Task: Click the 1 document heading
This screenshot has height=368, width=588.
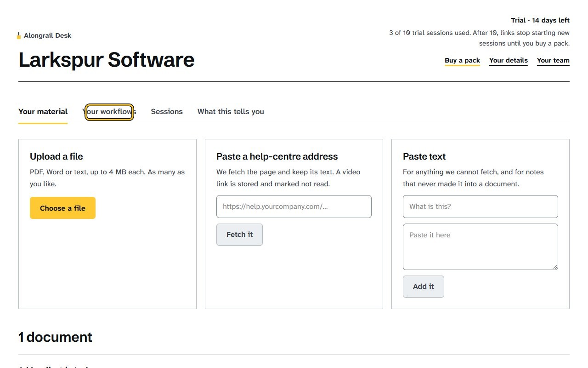Action: [55, 337]
